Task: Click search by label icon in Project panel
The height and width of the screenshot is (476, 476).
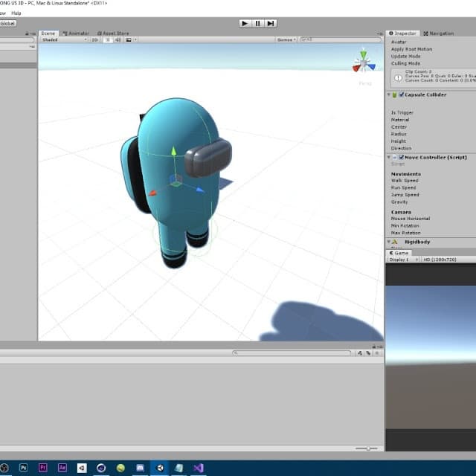Action: tap(368, 353)
